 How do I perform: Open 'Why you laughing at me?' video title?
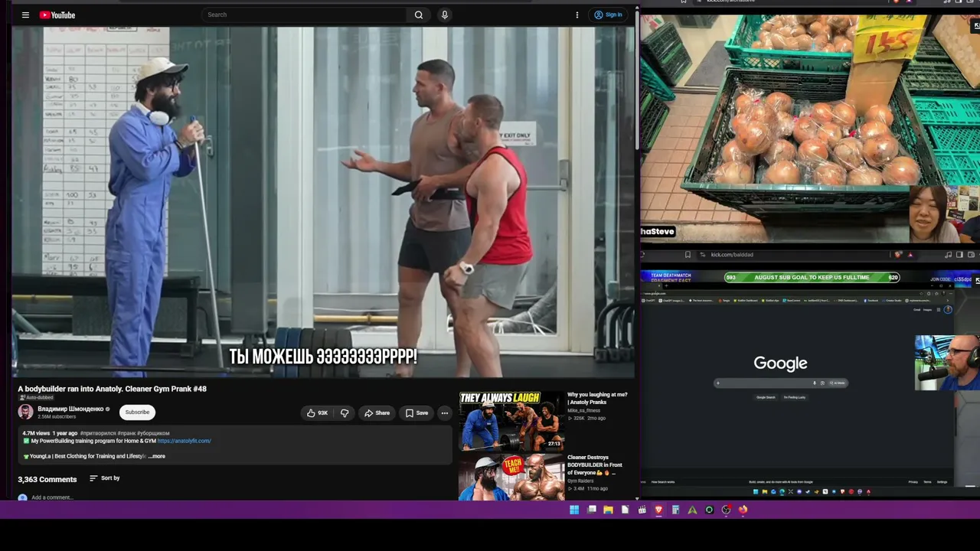pos(597,398)
